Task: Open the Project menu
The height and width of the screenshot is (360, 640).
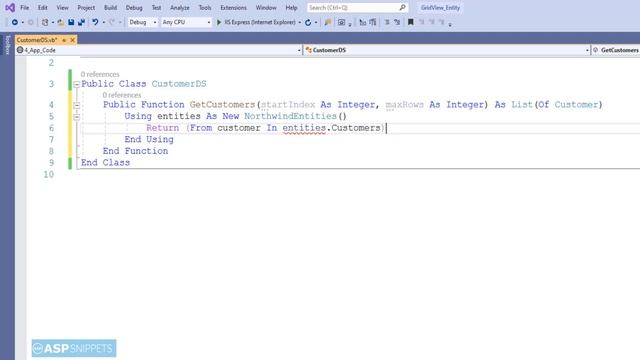Action: tap(86, 8)
